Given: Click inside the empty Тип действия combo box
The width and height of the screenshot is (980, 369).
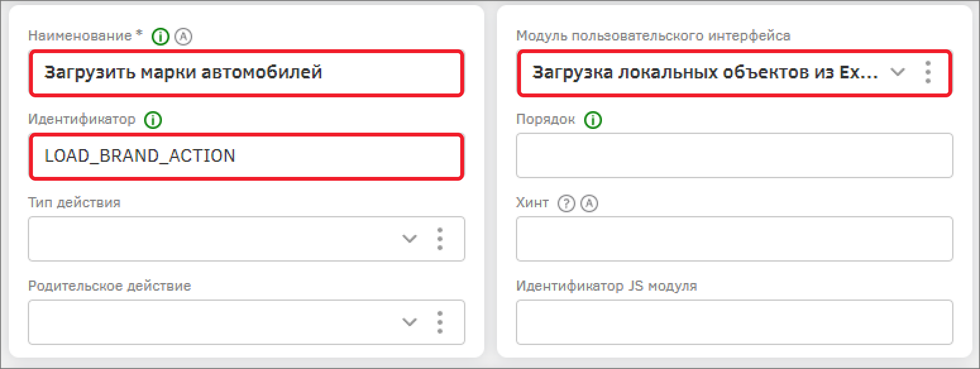Looking at the screenshot, I should point(209,239).
